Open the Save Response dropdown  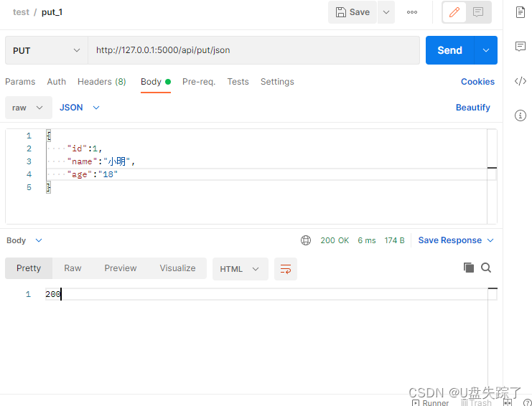click(x=456, y=240)
